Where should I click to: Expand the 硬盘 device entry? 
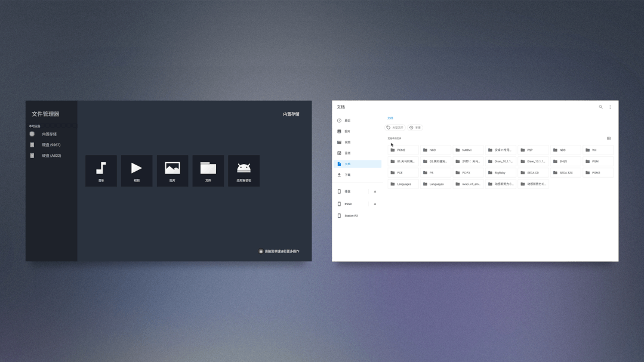pos(375,191)
